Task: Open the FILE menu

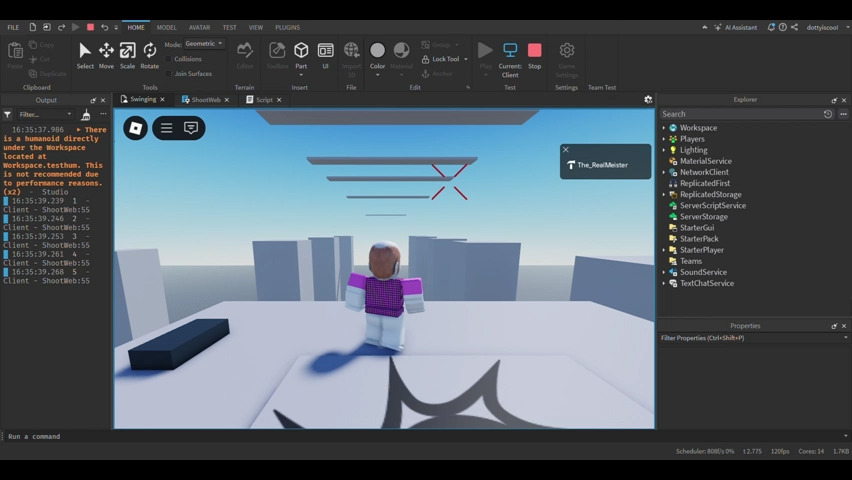Action: (13, 27)
